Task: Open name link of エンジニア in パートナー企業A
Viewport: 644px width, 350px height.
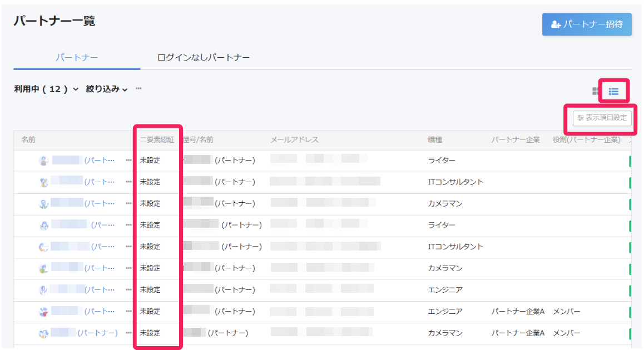Action: (83, 312)
